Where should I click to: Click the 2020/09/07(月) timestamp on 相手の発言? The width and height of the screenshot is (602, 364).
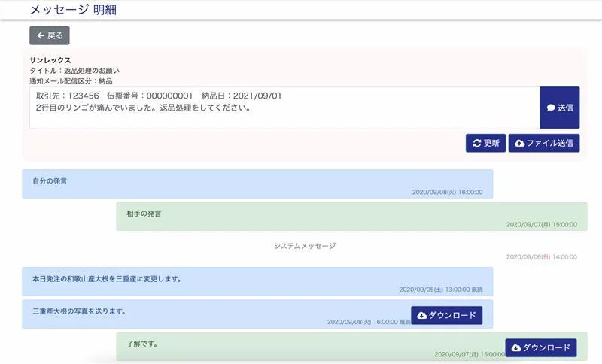click(x=541, y=224)
